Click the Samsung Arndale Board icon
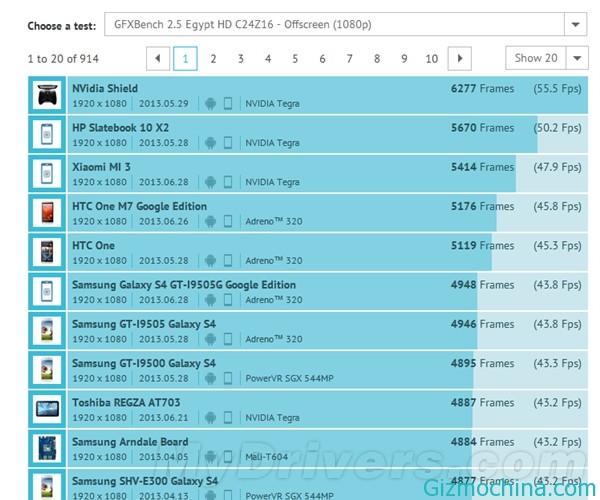 47,448
